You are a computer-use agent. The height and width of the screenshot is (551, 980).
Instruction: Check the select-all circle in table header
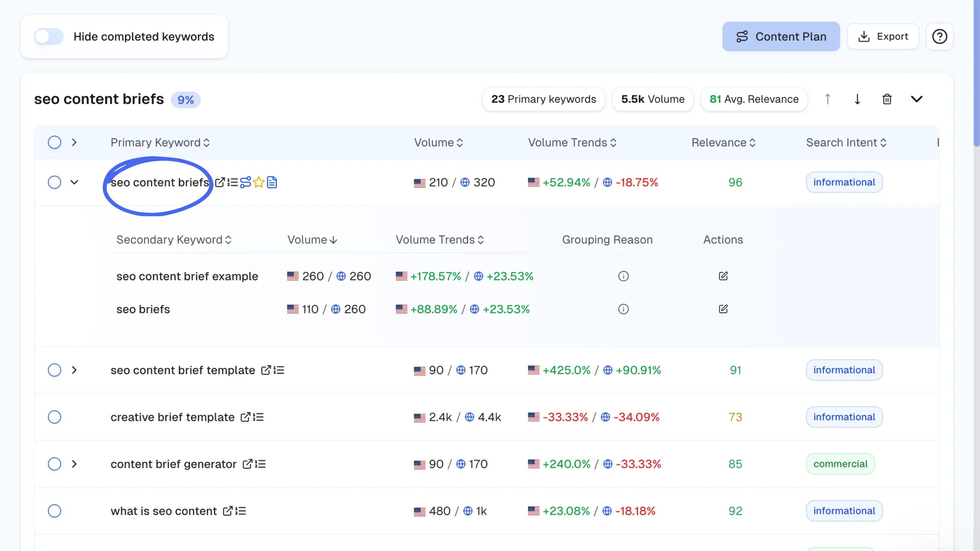click(x=54, y=142)
